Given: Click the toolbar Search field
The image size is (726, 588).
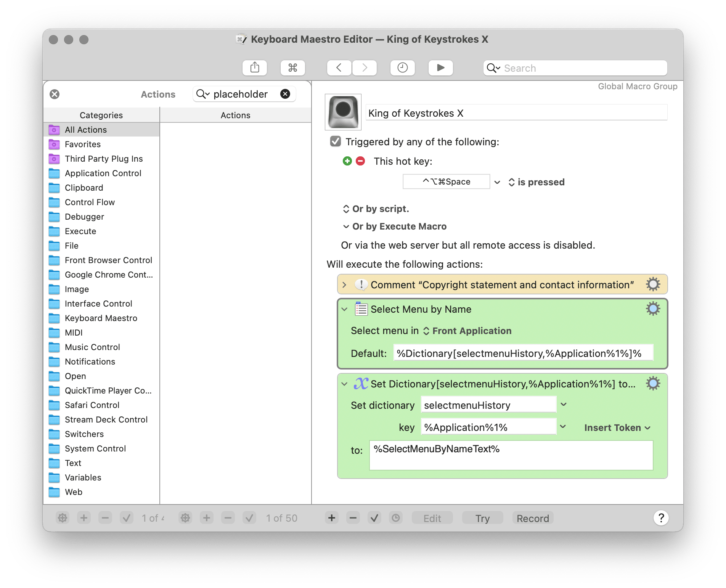Looking at the screenshot, I should (x=575, y=68).
